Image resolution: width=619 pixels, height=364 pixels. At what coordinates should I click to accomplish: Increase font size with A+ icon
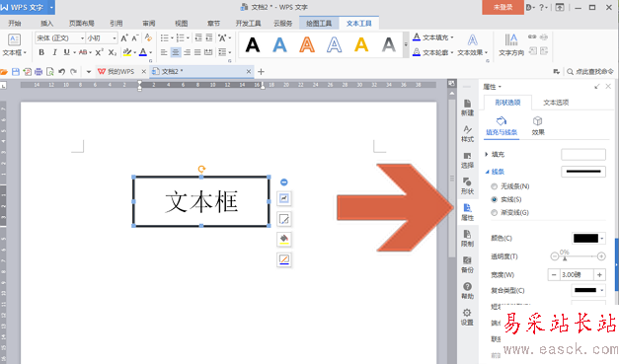[124, 37]
